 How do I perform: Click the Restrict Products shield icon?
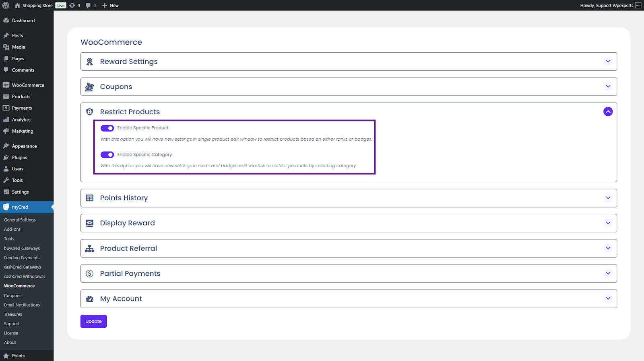click(90, 112)
